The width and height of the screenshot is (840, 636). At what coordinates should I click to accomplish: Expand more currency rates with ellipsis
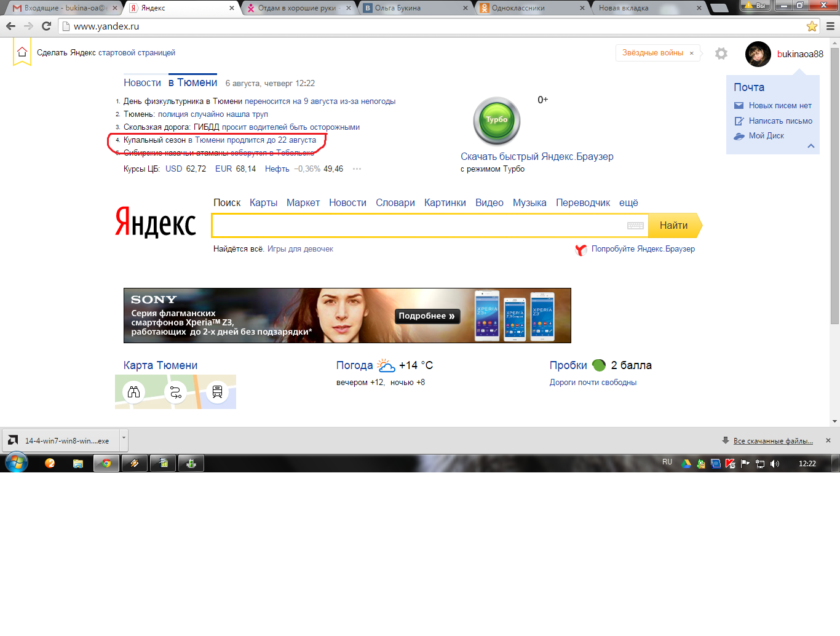point(357,169)
